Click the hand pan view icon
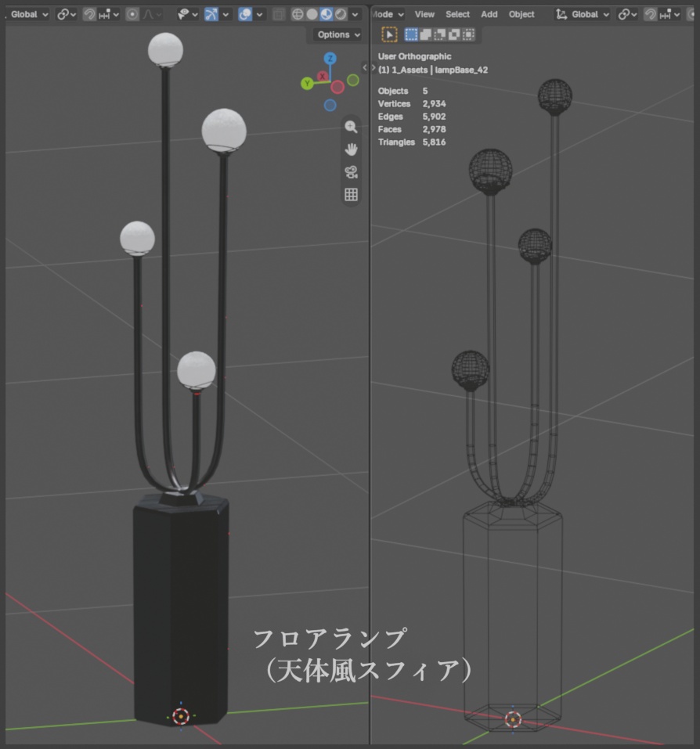The height and width of the screenshot is (749, 700). 352,149
